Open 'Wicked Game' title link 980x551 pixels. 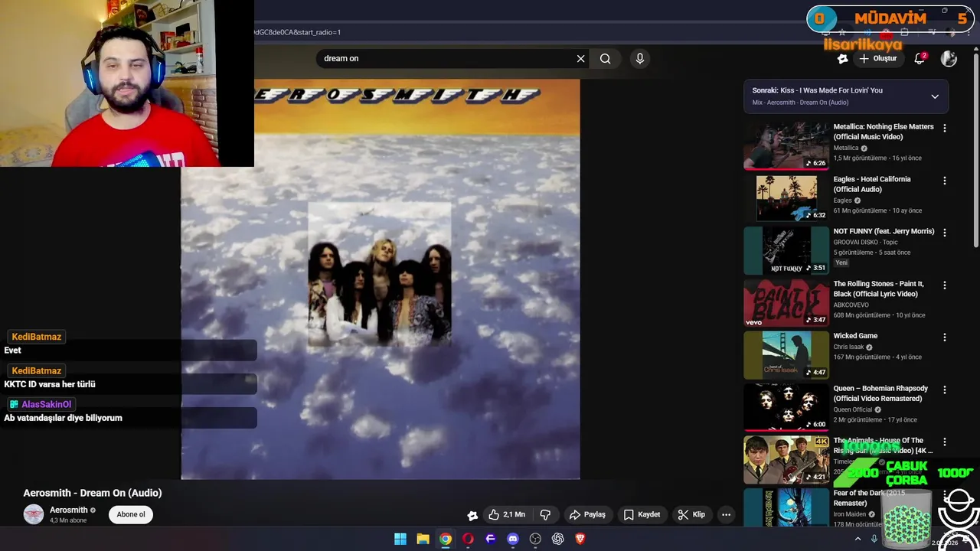tap(855, 336)
